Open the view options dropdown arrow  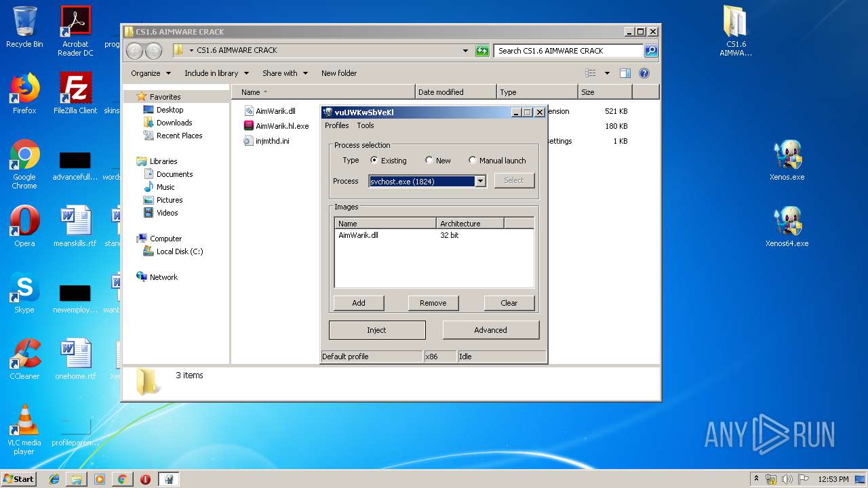click(x=607, y=73)
